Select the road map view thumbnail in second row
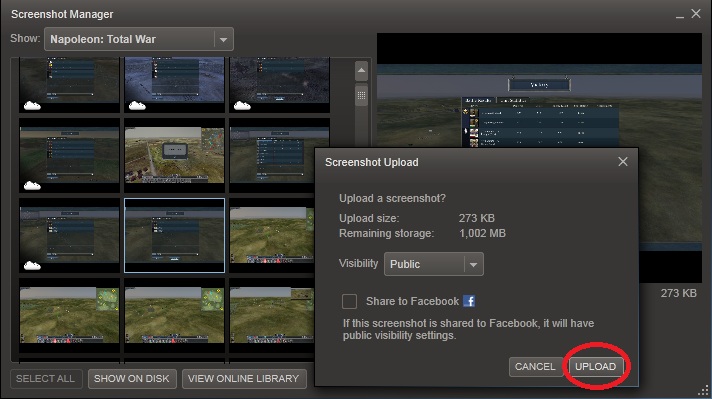Image resolution: width=712 pixels, height=399 pixels. point(174,156)
